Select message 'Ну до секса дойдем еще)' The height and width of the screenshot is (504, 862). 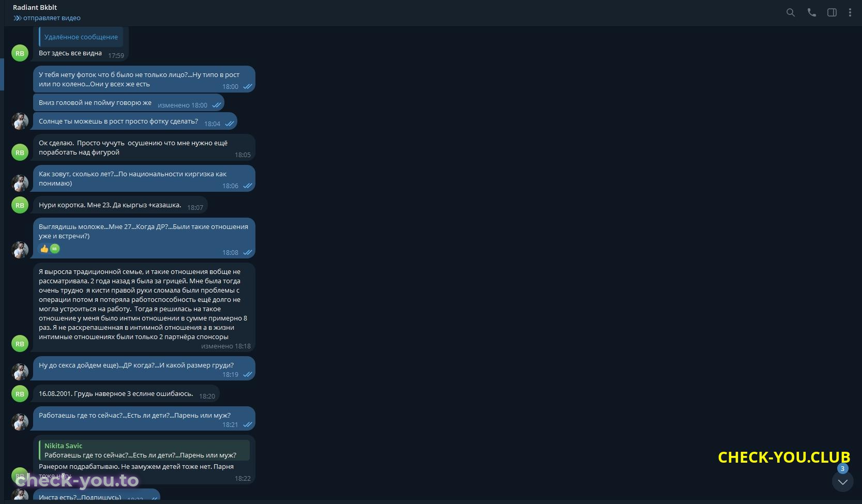[144, 369]
